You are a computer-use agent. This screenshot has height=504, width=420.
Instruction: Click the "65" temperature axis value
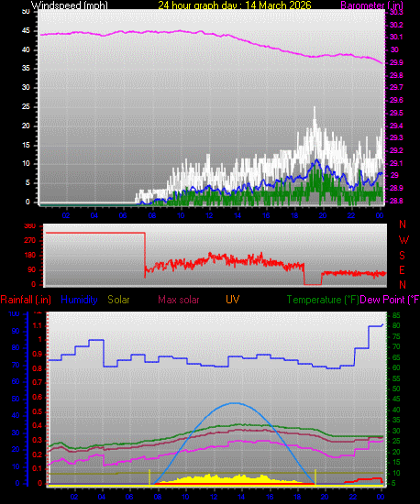point(396,357)
